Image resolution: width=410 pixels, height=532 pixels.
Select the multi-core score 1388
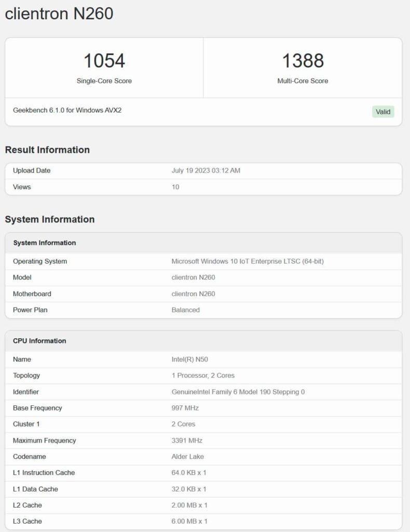point(303,61)
